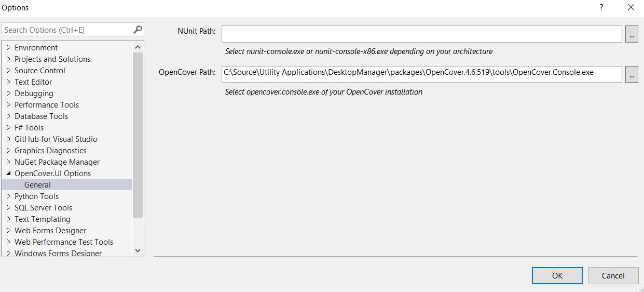Click inside the NUnit Path text field
The height and width of the screenshot is (292, 644).
(421, 34)
